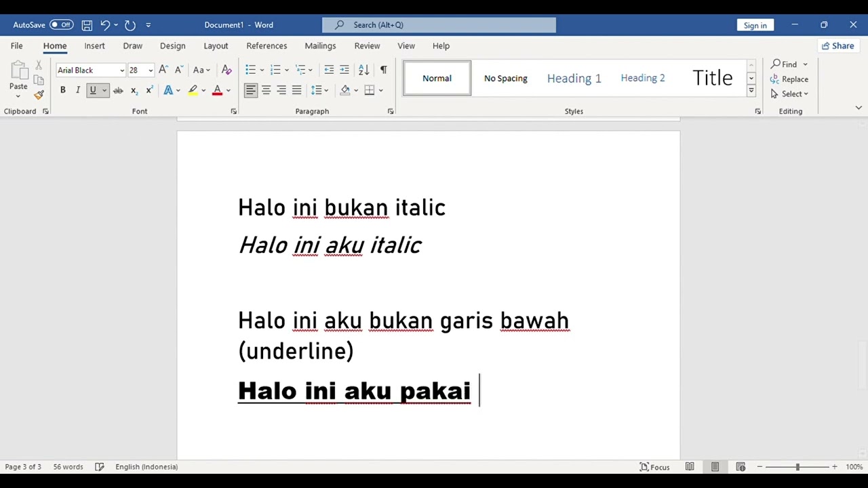Toggle strikethrough formatting

(118, 90)
